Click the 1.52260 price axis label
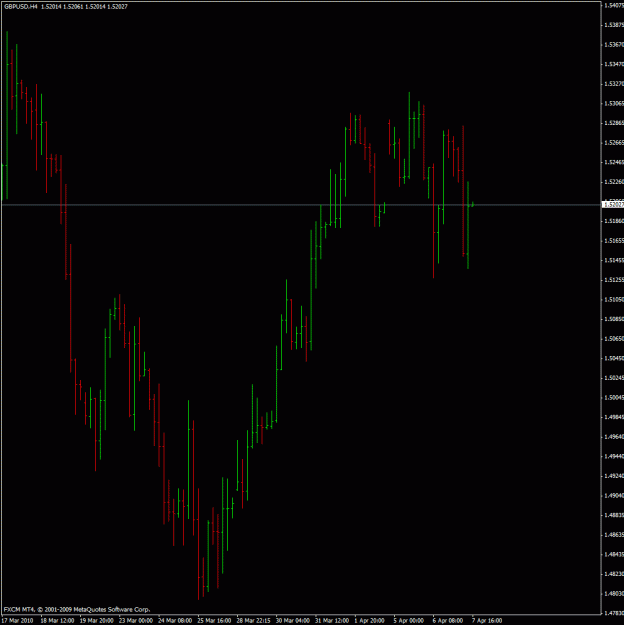This screenshot has height=625, width=624. tap(614, 182)
